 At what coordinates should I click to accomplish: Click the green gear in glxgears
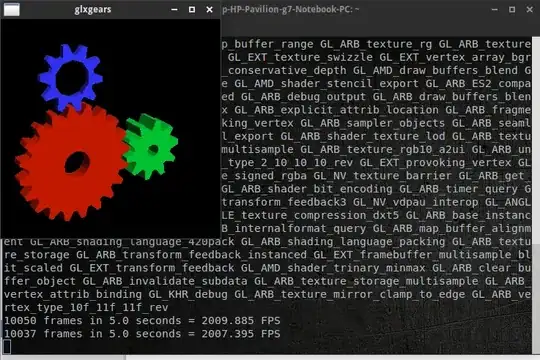(x=150, y=146)
